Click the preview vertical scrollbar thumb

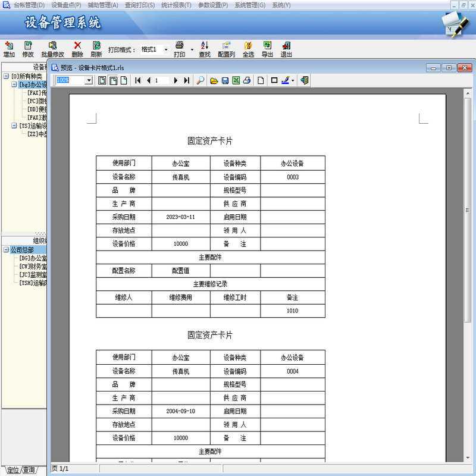468,209
